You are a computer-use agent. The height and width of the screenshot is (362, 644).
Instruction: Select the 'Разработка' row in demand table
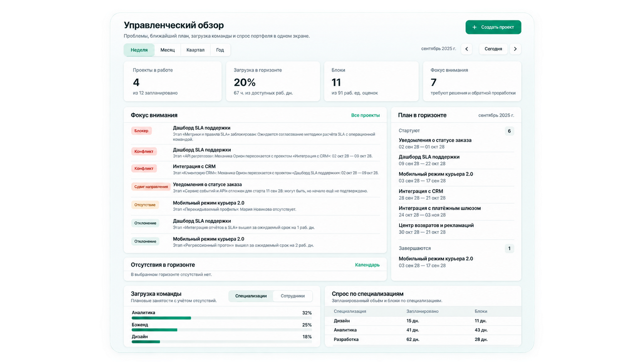tap(423, 339)
